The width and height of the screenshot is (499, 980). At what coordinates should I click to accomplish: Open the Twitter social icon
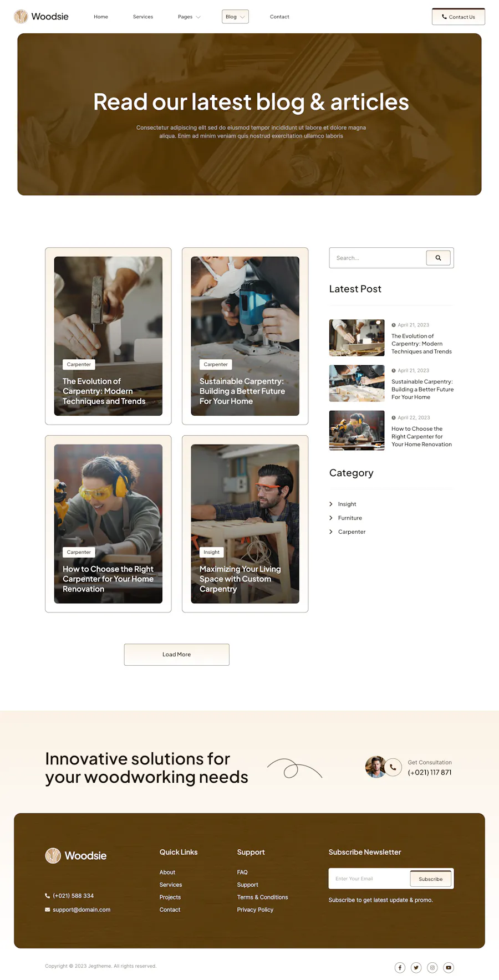416,967
